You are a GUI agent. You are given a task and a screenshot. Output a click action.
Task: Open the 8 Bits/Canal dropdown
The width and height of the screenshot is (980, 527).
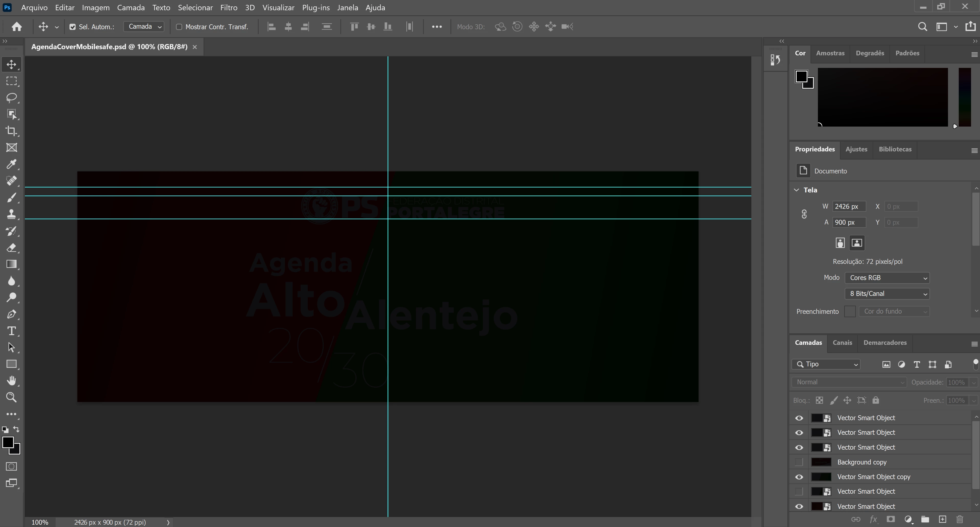[887, 294]
